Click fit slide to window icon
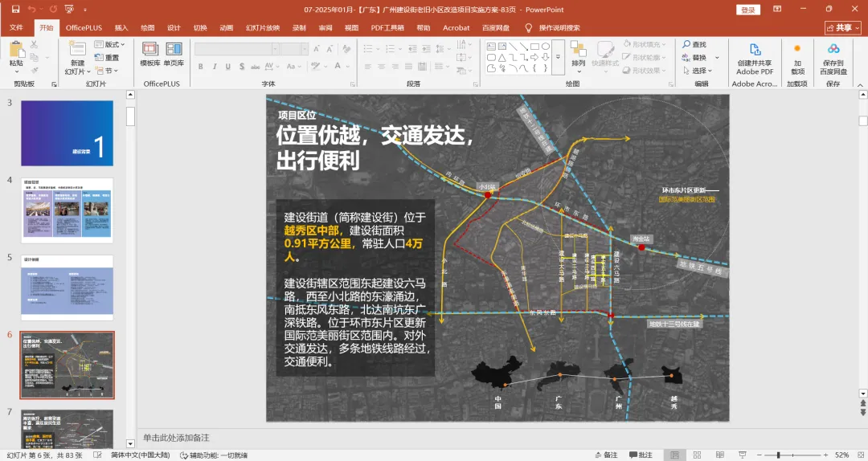This screenshot has width=868, height=461. point(859,455)
